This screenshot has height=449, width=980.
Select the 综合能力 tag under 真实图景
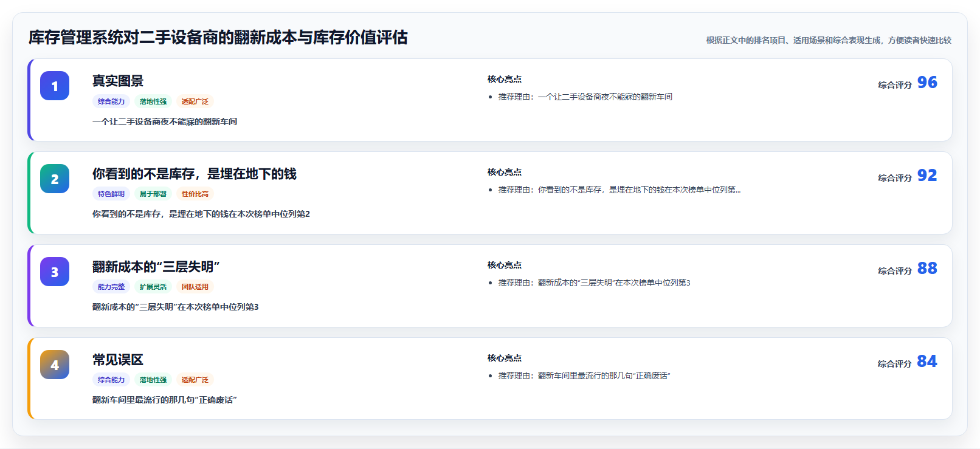click(111, 101)
